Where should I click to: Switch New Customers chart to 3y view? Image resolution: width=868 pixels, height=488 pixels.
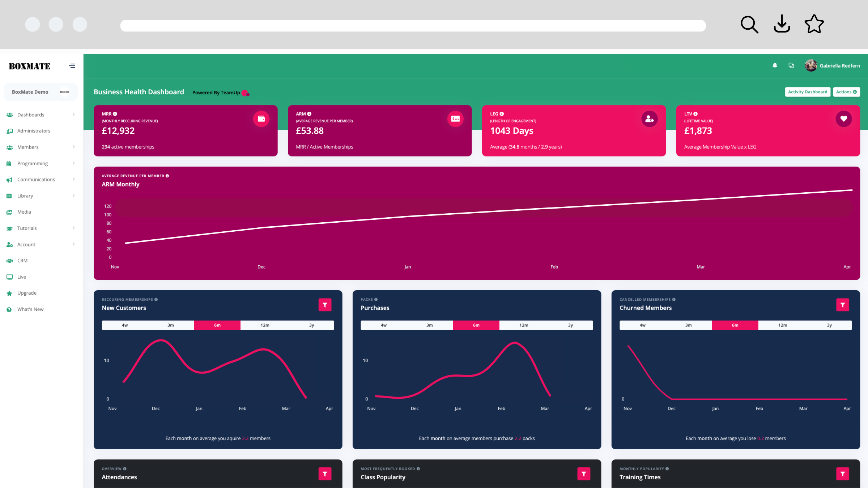point(311,325)
